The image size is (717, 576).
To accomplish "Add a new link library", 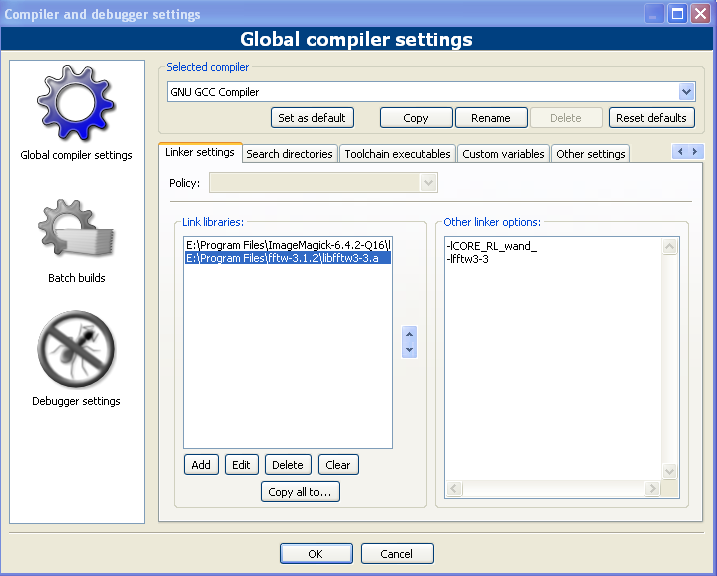I will (201, 465).
